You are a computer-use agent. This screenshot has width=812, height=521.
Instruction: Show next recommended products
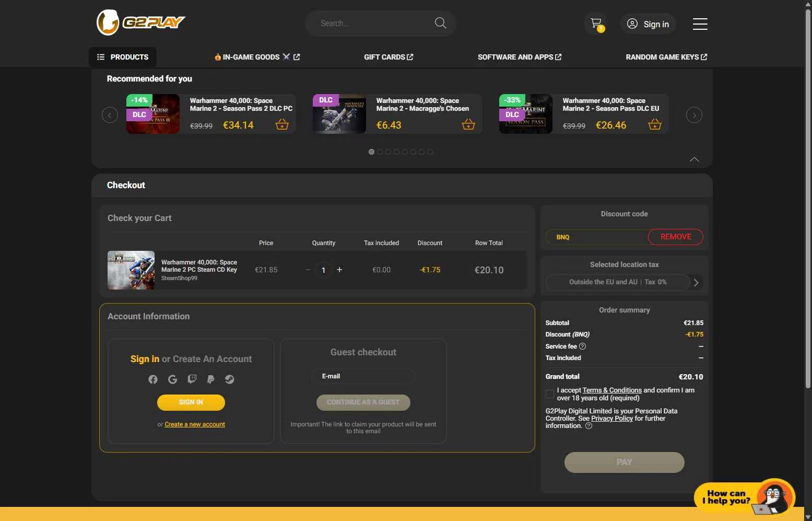[694, 115]
